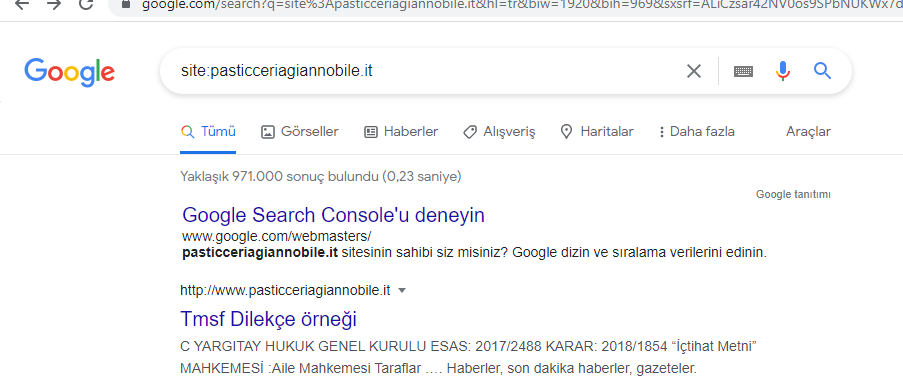This screenshot has width=903, height=379.
Task: Expand the Daha fazla menu
Action: [696, 132]
